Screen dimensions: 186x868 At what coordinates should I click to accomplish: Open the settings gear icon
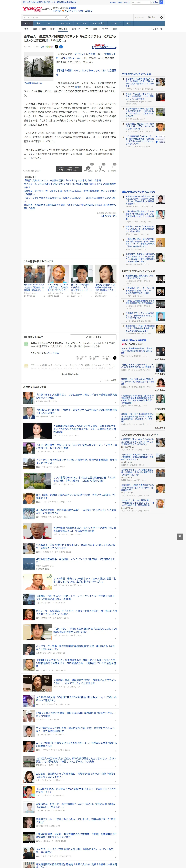coord(161,18)
